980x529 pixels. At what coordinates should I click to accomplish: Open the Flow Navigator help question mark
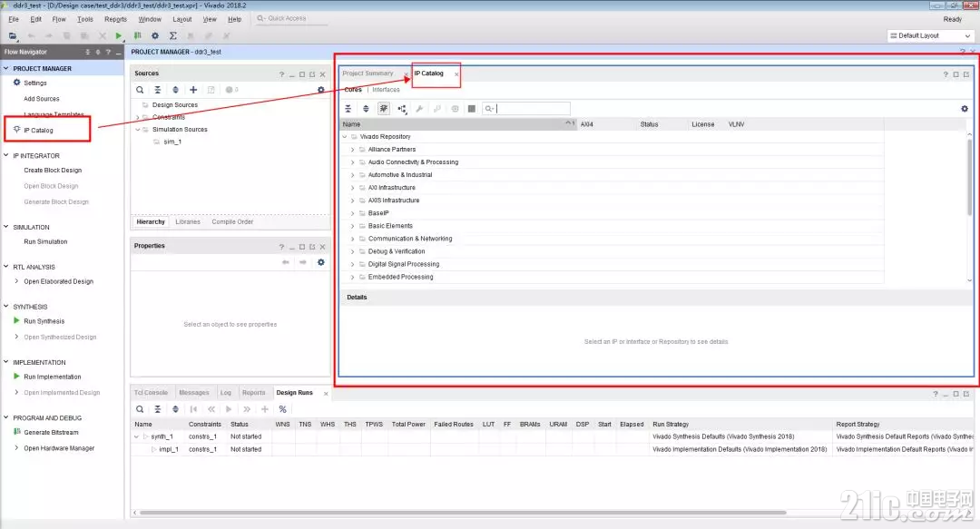(108, 52)
